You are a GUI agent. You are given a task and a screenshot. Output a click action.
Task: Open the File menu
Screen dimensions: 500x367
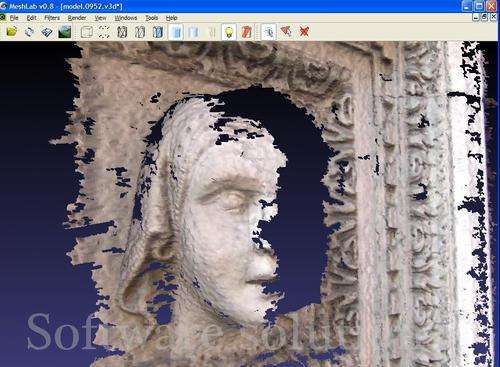pos(14,18)
